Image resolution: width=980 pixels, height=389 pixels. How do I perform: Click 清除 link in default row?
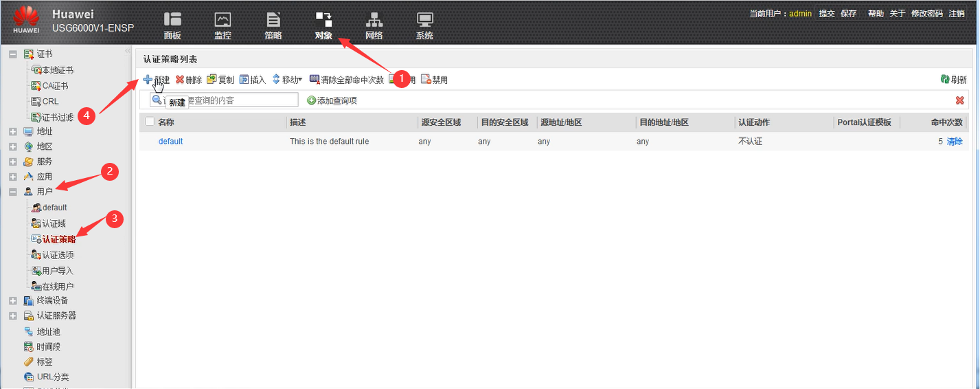955,142
